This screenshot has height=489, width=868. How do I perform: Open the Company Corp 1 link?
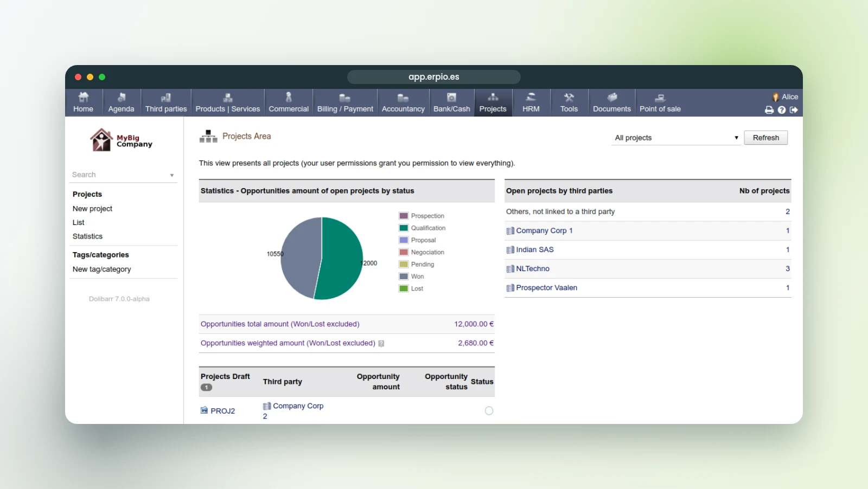tap(544, 231)
